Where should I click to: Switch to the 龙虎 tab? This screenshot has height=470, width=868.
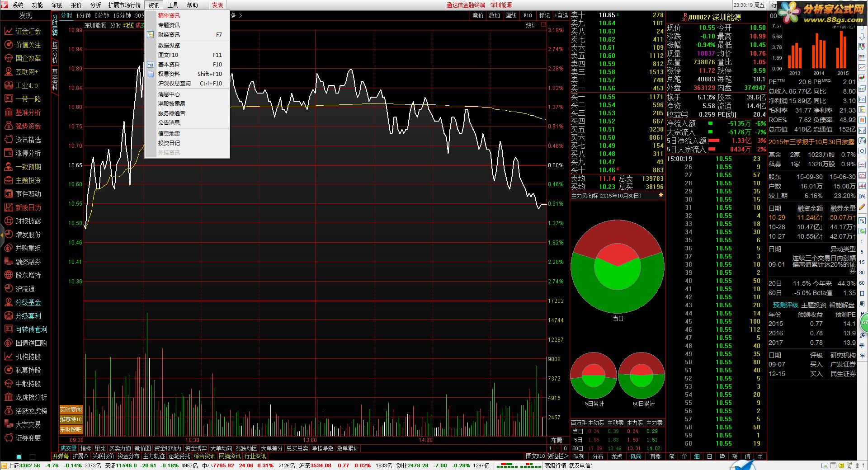[617, 456]
